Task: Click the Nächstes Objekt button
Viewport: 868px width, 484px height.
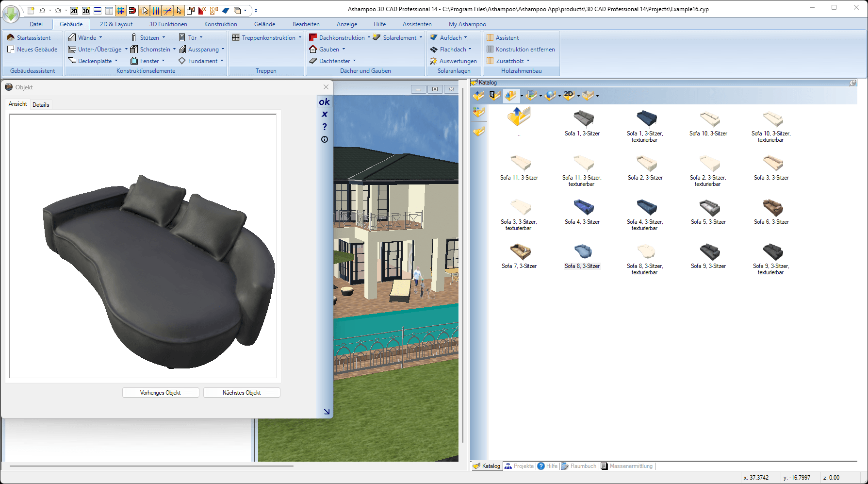Action: click(242, 392)
